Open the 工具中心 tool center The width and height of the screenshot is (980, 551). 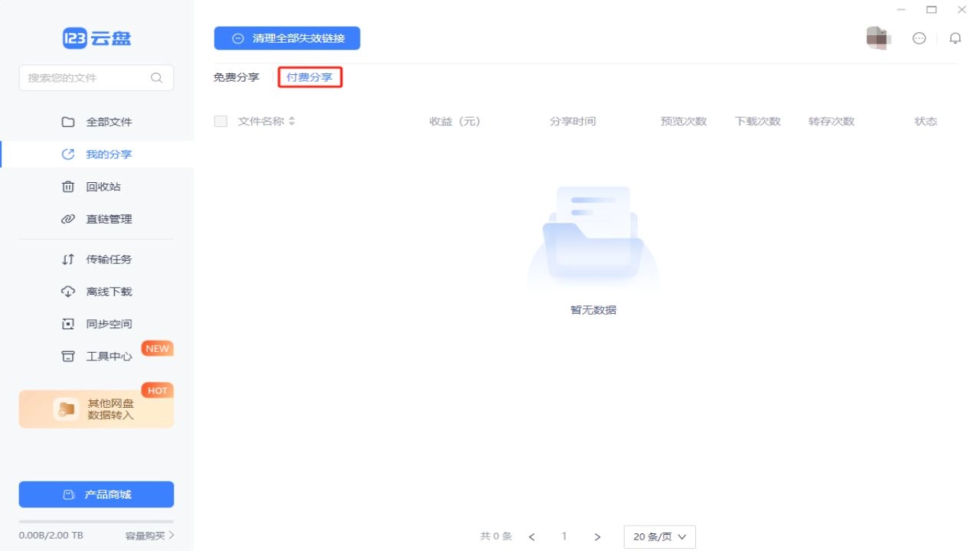pyautogui.click(x=108, y=356)
